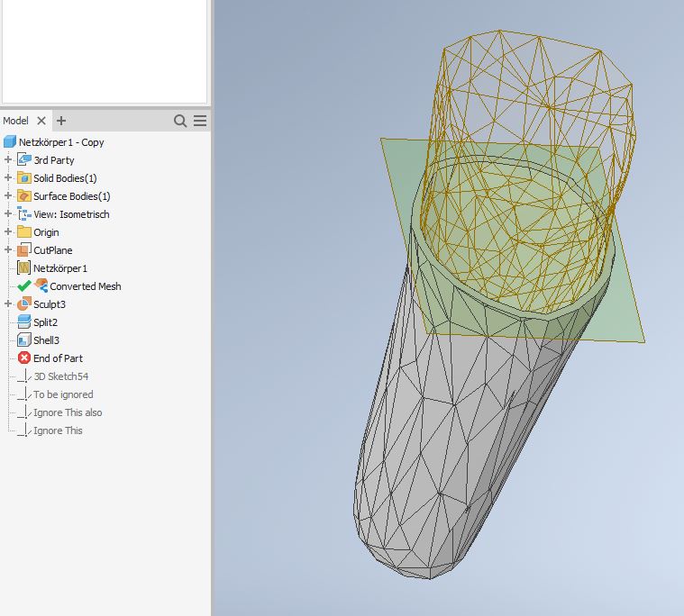Select the Origin label
Image resolution: width=684 pixels, height=616 pixels.
click(x=46, y=232)
